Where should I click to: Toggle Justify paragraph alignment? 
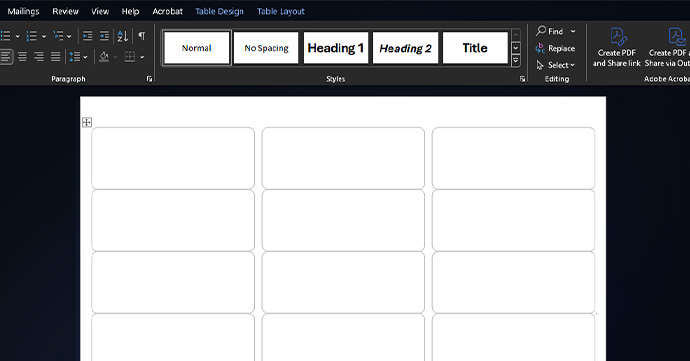coord(55,57)
